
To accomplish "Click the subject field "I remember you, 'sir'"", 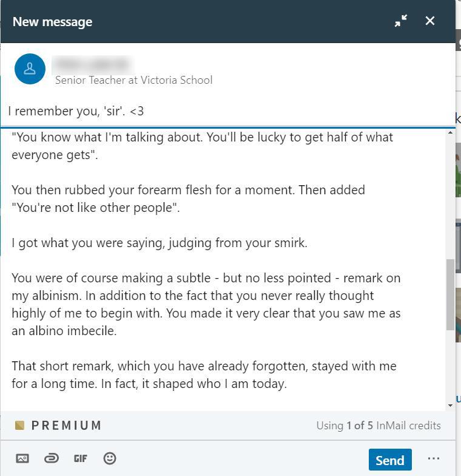I will [227, 111].
